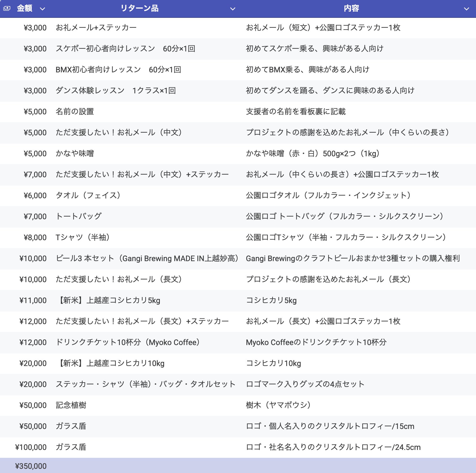
Task: Open the 内容 column dropdown chevron
Action: tap(466, 9)
